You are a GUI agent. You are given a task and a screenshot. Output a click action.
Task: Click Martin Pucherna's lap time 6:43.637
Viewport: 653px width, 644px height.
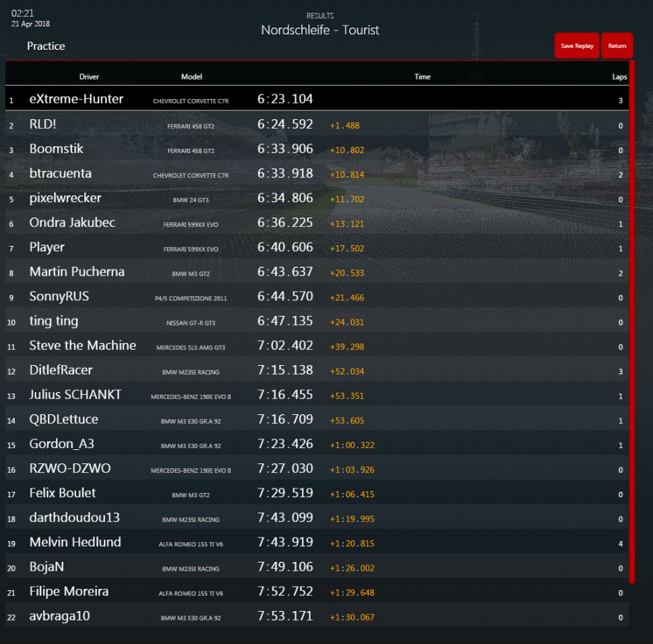(x=285, y=272)
